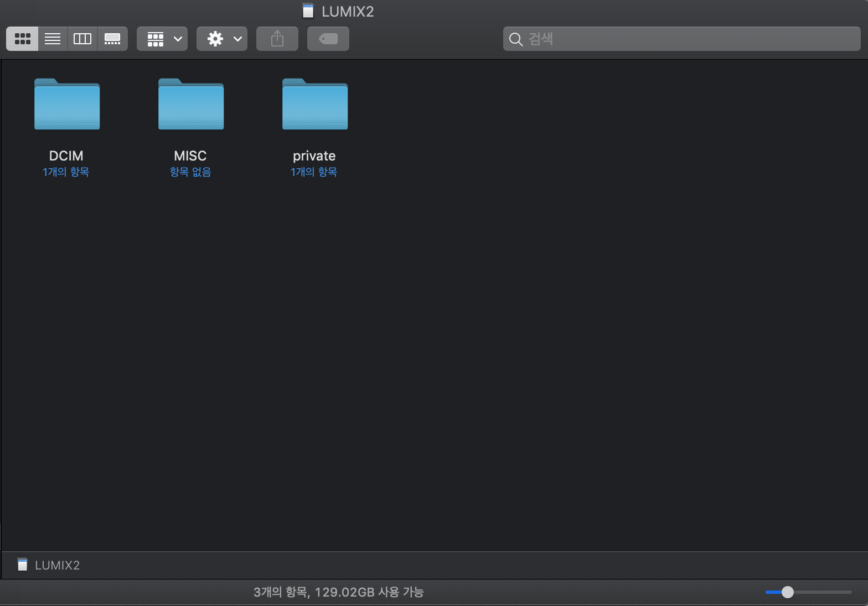Open the gear action menu

point(222,39)
